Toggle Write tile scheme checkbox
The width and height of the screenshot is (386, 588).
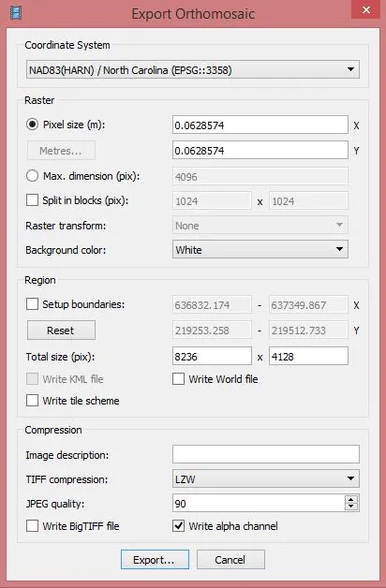[32, 401]
